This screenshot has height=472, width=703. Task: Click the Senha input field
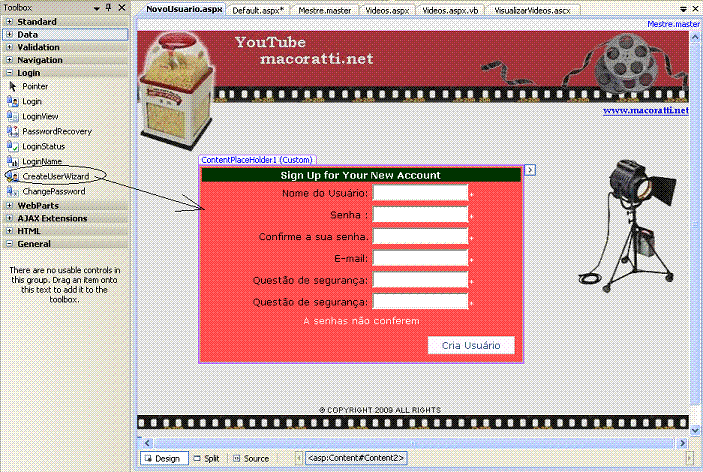[421, 214]
